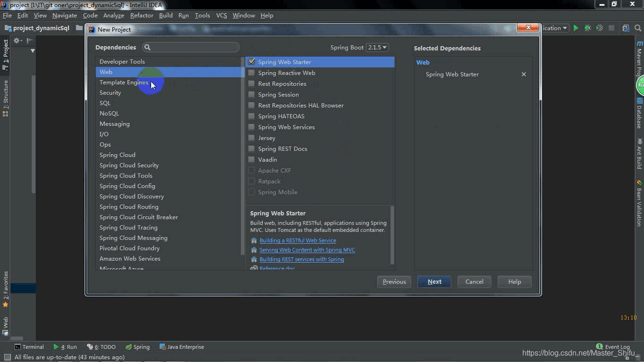
Task: Uncheck Spring Web Starter checkbox
Action: pyautogui.click(x=252, y=62)
